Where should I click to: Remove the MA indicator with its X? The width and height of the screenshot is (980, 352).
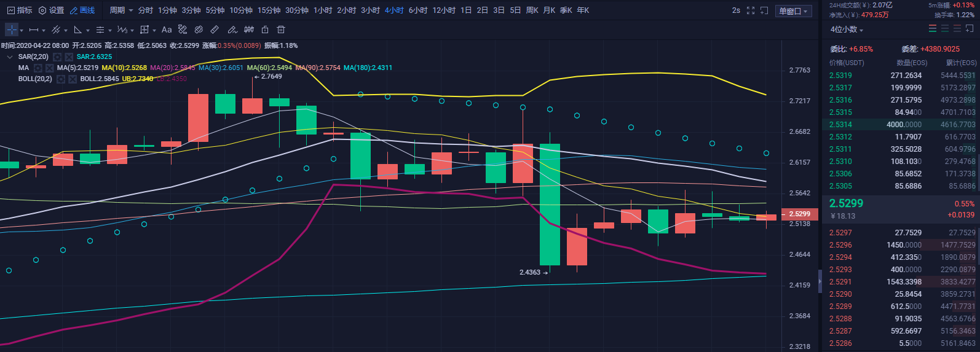coord(50,68)
